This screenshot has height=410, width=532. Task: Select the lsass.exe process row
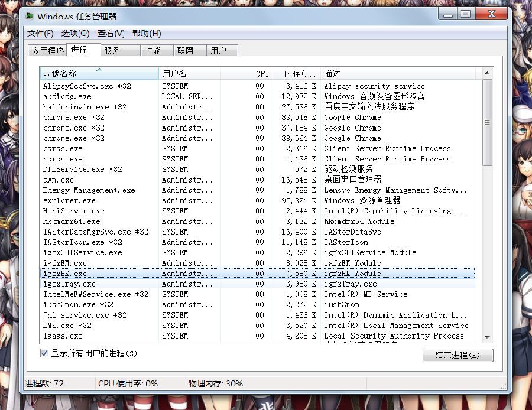tap(258, 336)
